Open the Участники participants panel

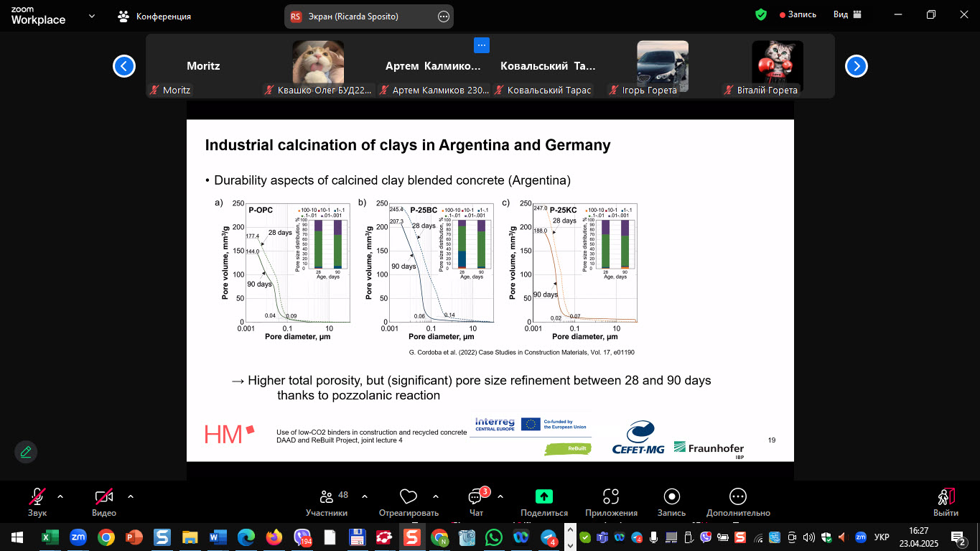tap(327, 502)
